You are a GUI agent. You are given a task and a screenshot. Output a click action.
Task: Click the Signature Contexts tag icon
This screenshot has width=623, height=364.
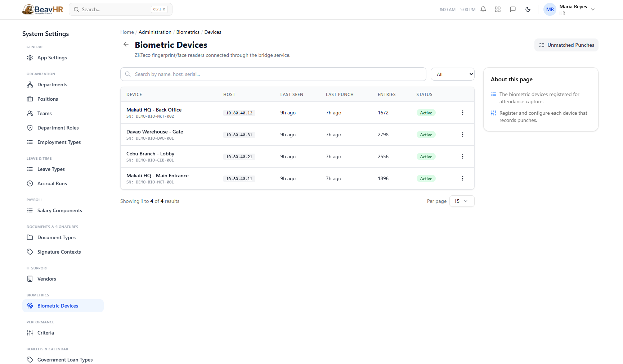(30, 252)
